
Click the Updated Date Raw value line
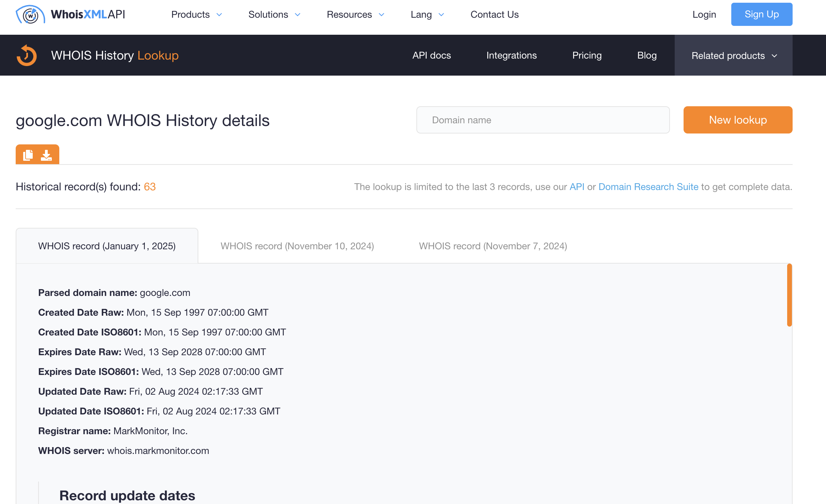[196, 391]
